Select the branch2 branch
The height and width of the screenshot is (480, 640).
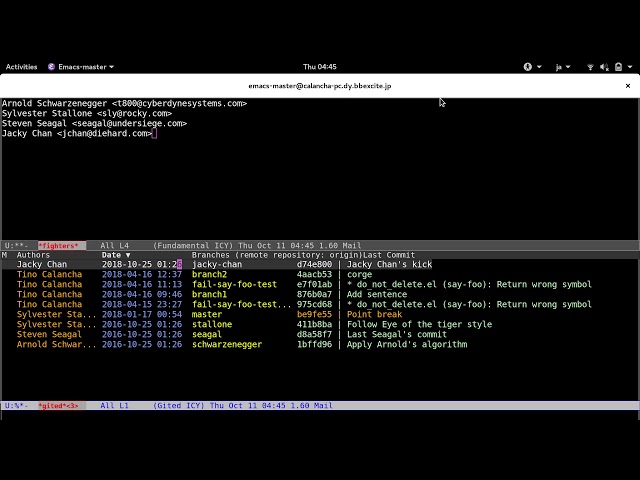[209, 274]
